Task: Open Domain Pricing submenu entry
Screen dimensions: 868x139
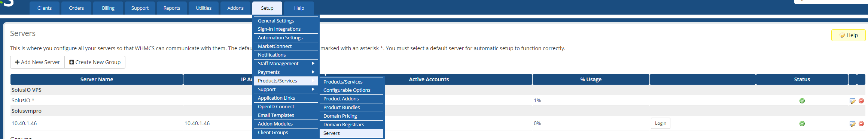Action: [351, 116]
